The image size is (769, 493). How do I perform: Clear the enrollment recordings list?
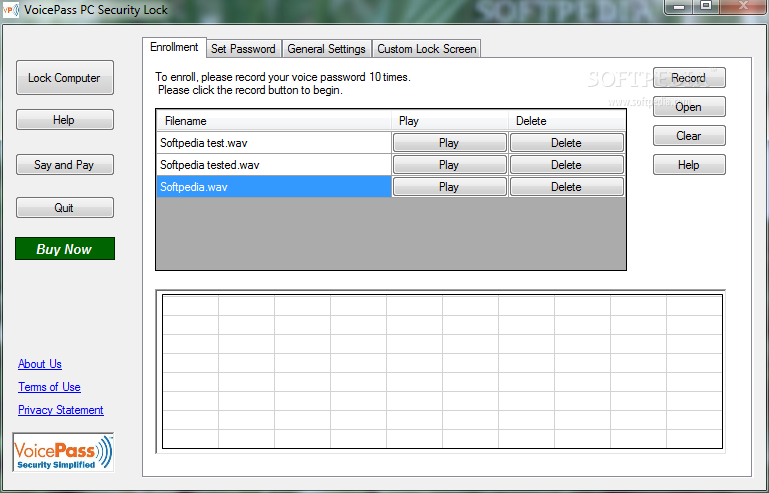[689, 135]
